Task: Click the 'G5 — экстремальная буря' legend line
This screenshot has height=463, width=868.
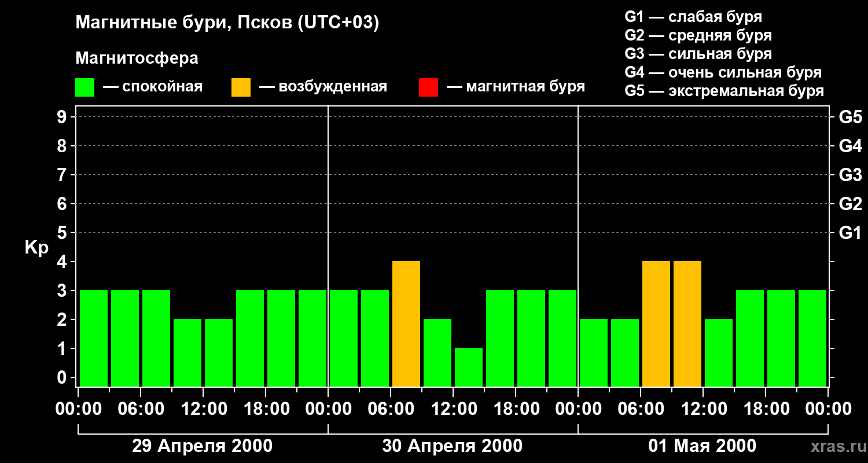Action: pyautogui.click(x=724, y=91)
